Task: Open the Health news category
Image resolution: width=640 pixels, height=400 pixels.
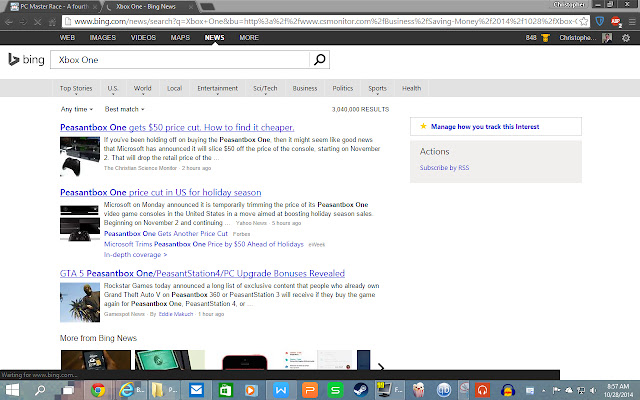Action: (x=411, y=88)
